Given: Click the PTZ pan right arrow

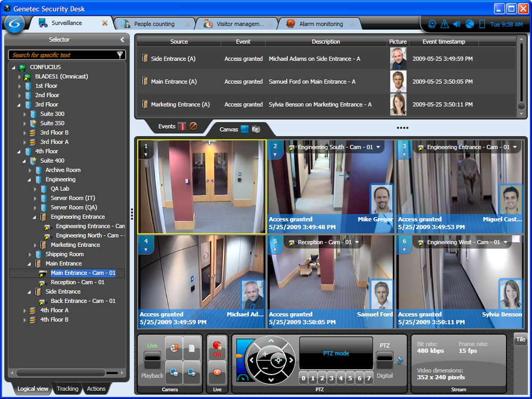Looking at the screenshot, I should (292, 360).
